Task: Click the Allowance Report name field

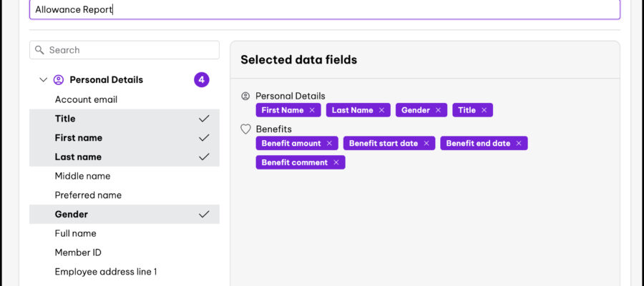Action: (x=324, y=9)
